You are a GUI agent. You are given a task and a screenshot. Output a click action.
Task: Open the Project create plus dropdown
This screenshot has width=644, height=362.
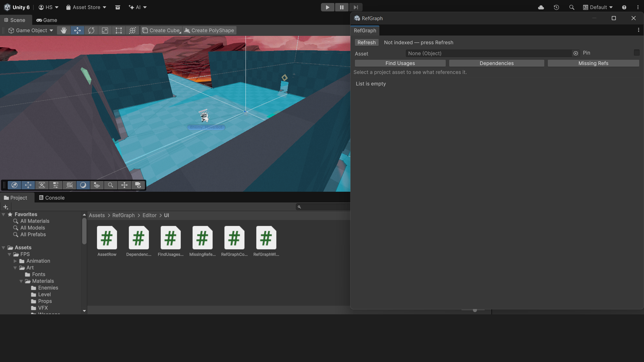click(x=6, y=207)
